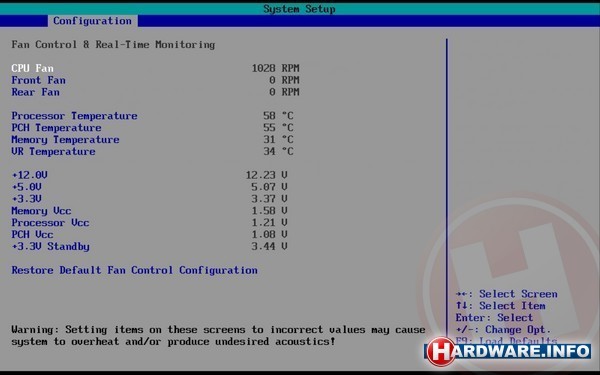Click the 58 °C processor temperature value

point(278,116)
